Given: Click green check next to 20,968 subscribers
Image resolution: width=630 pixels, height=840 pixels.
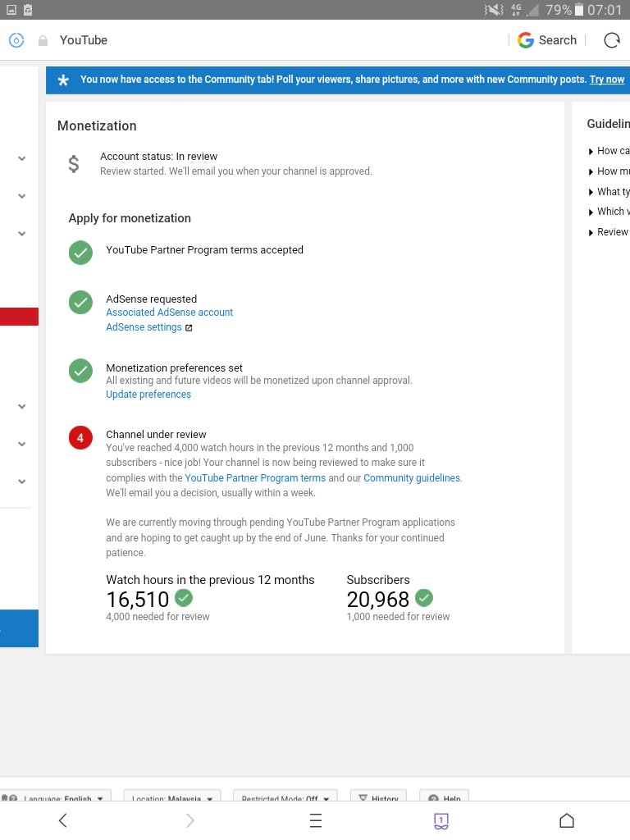Looking at the screenshot, I should [424, 598].
